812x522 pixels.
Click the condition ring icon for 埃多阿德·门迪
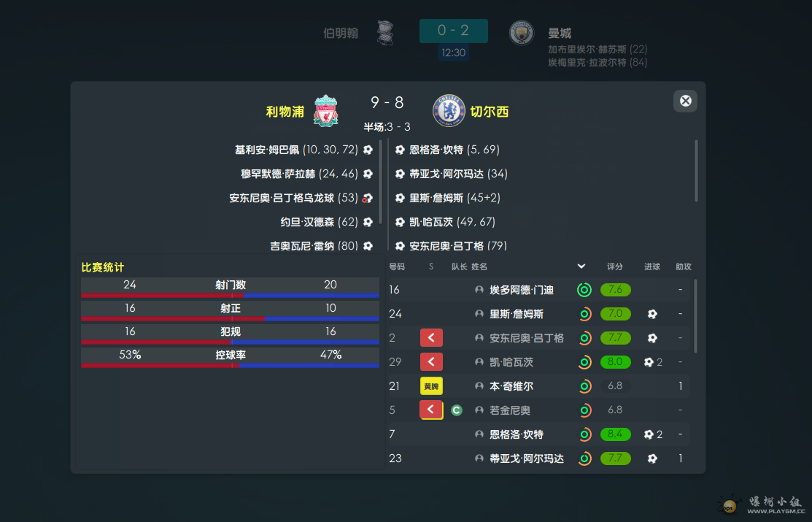coord(584,290)
